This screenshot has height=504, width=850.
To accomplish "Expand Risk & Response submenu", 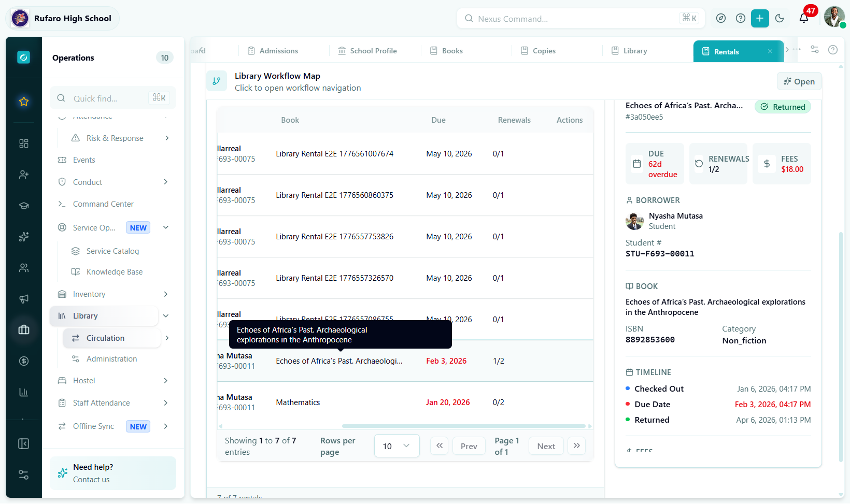I will [167, 138].
